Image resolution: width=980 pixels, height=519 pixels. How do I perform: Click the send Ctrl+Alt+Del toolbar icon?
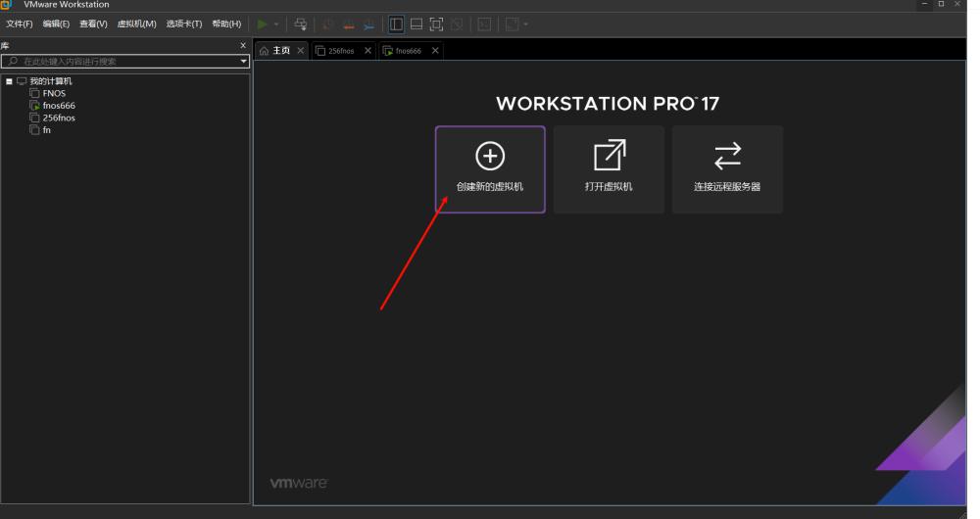click(x=301, y=24)
